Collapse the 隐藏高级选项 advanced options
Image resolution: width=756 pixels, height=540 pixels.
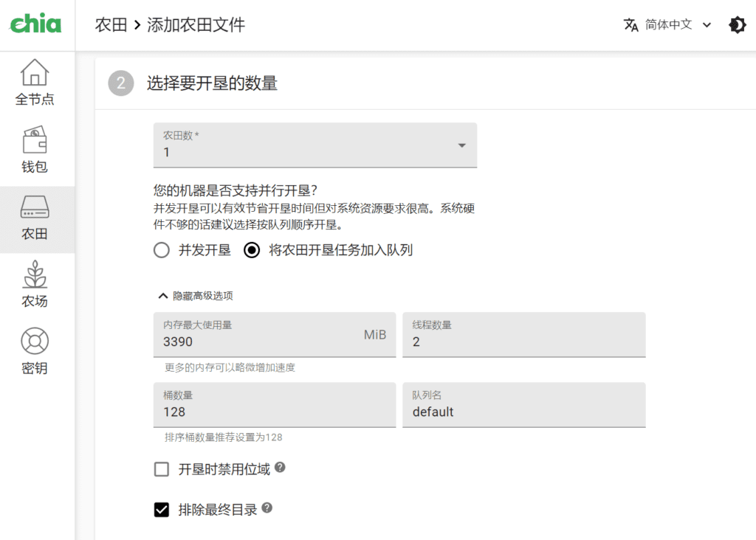click(196, 296)
